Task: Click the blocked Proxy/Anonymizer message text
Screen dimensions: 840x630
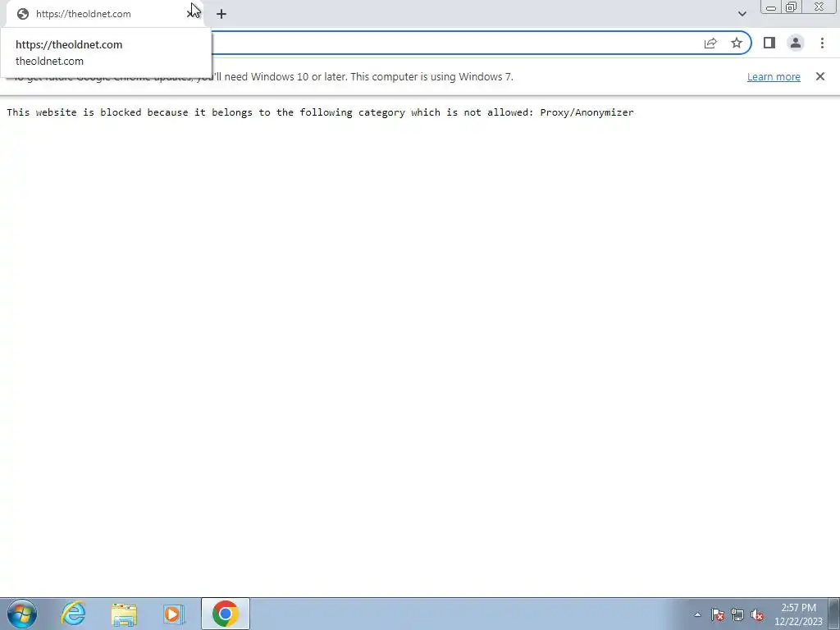Action: (320, 112)
